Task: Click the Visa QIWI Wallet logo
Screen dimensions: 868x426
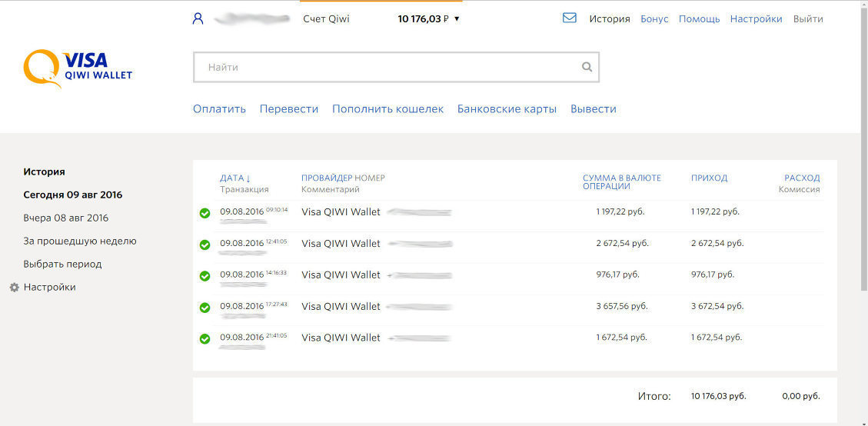Action: pos(78,68)
